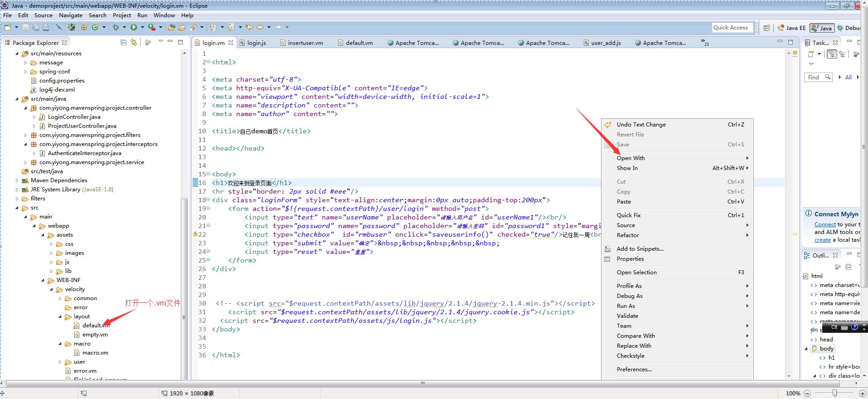Viewport: 868px width, 399px height.
Task: Click the Previous Annotation icon
Action: [x=231, y=28]
